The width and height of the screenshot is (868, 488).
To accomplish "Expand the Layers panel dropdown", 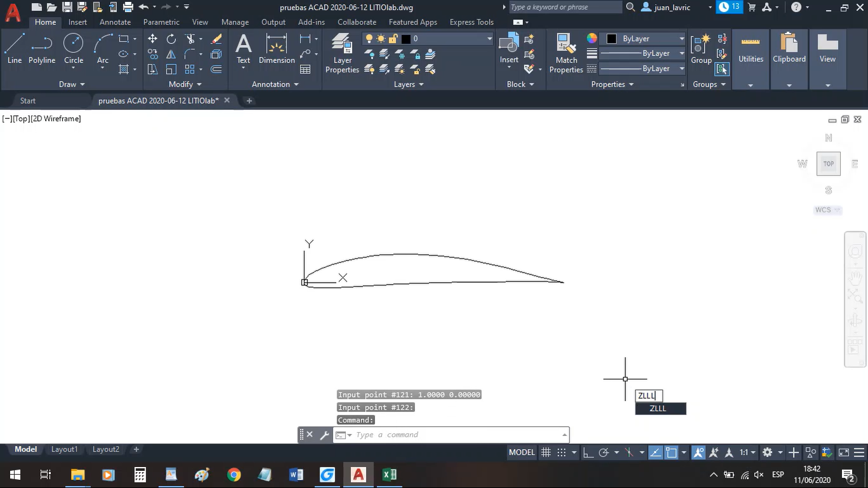I will (x=409, y=84).
